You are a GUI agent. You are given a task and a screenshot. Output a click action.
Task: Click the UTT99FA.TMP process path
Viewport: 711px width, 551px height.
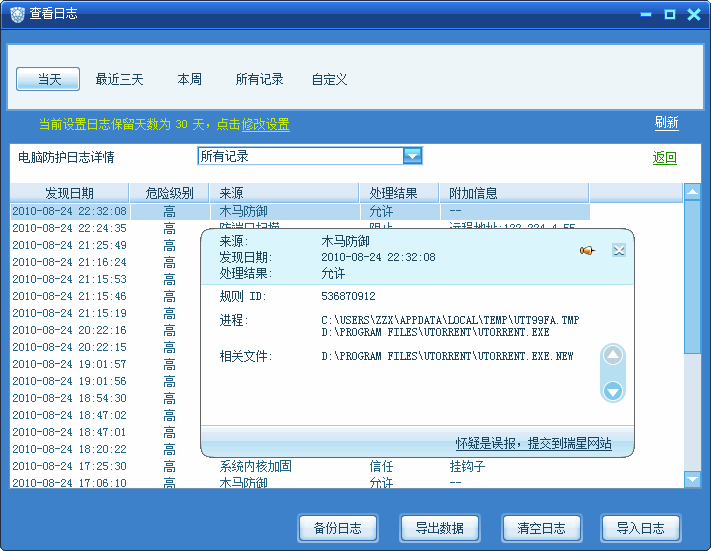[x=450, y=320]
